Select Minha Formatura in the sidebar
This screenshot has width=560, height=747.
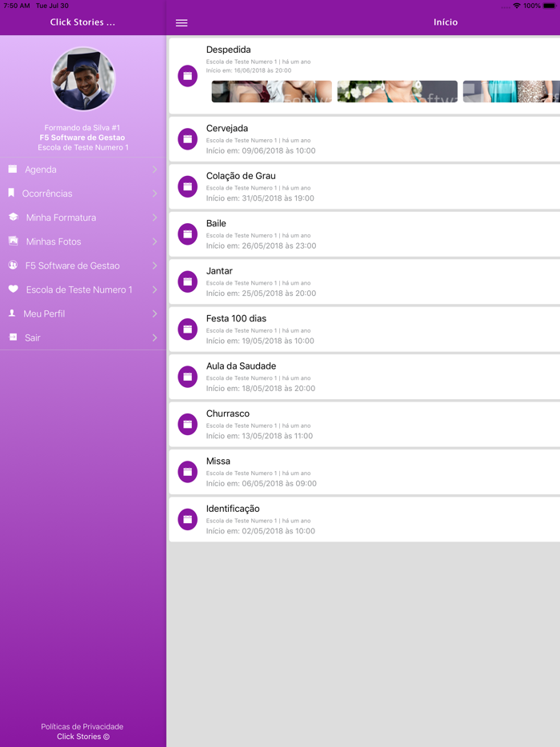click(x=83, y=218)
